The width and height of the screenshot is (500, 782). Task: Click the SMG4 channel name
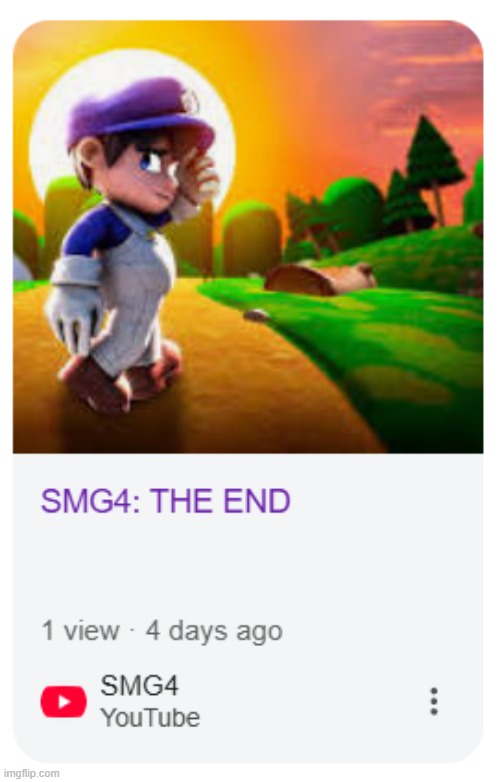point(140,685)
